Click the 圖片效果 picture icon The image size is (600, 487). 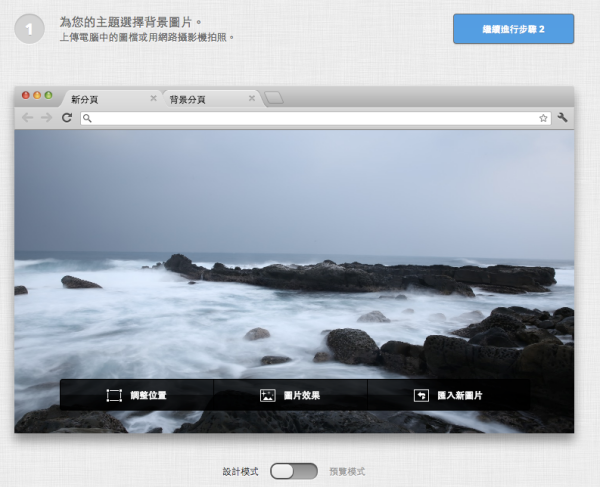click(267, 395)
